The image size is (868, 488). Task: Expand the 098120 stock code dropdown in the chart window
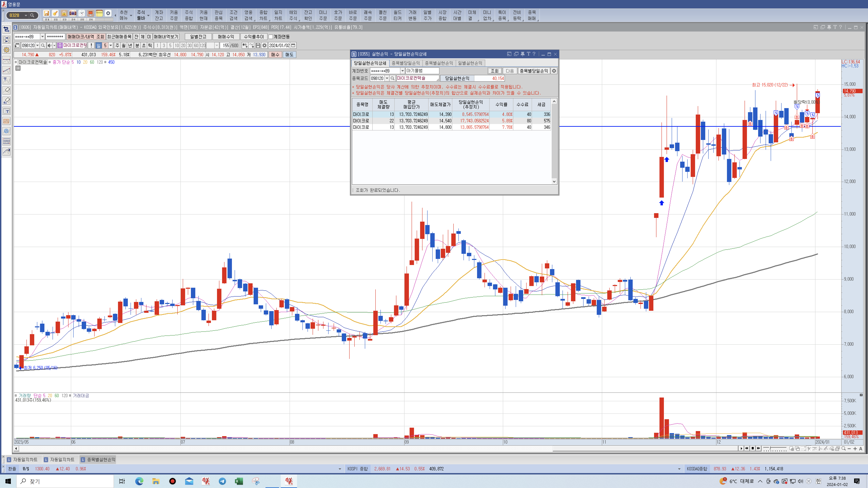click(37, 45)
